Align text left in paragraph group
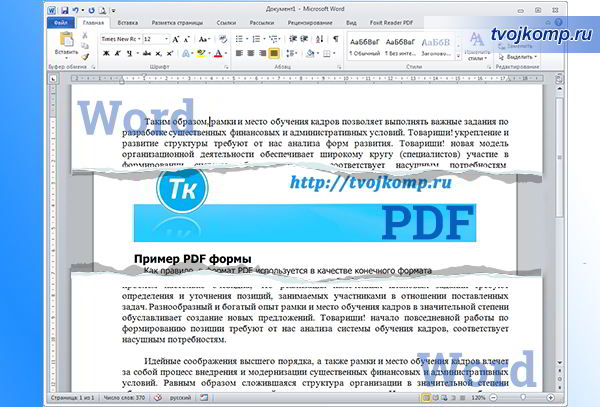Image resolution: width=600 pixels, height=407 pixels. [x=239, y=53]
